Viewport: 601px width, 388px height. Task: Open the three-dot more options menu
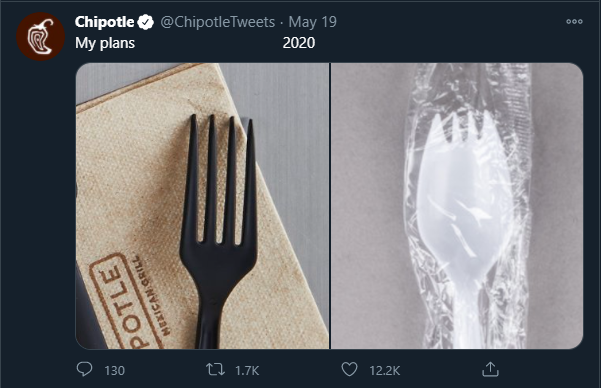coord(574,22)
